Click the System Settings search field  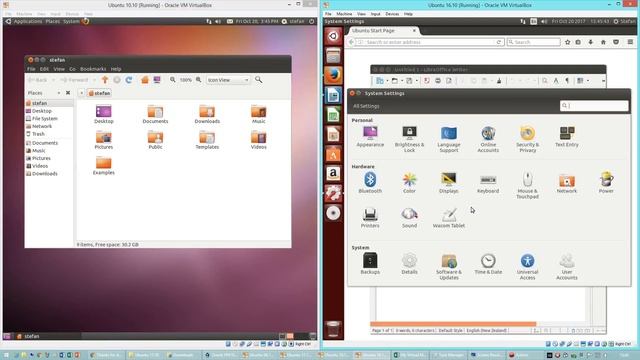point(594,106)
